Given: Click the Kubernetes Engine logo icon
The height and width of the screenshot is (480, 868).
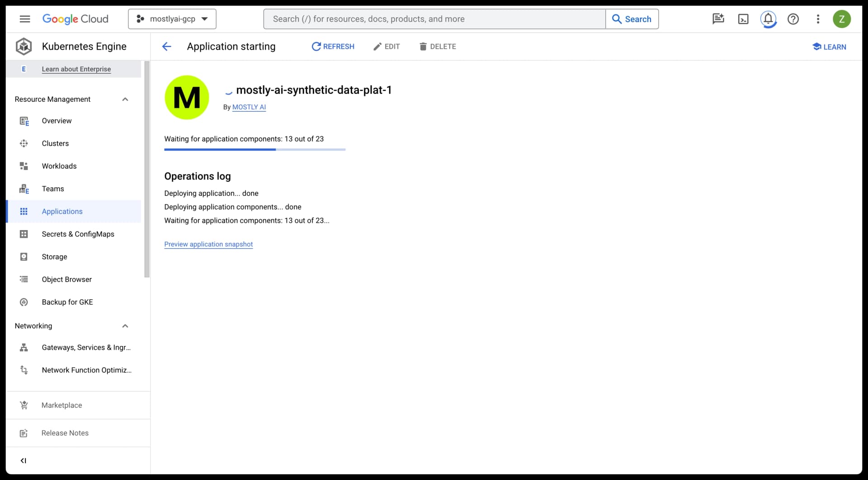Looking at the screenshot, I should pyautogui.click(x=24, y=46).
